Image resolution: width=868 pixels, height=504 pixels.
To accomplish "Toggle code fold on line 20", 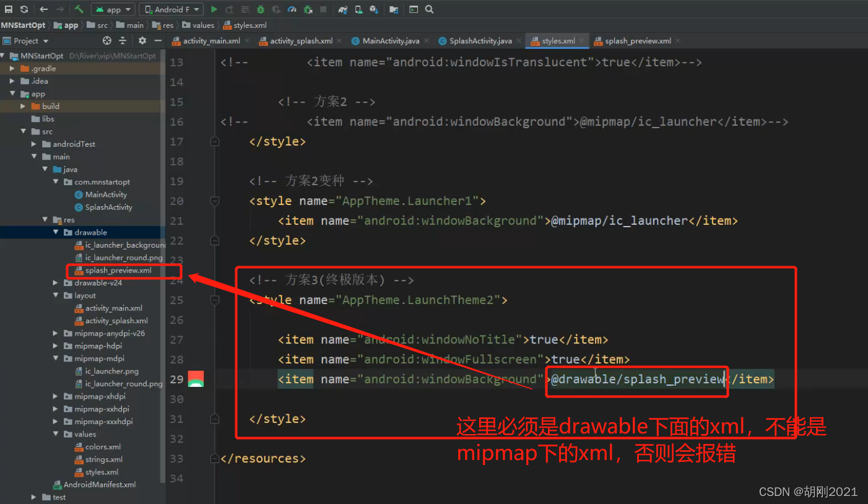I will tap(214, 201).
